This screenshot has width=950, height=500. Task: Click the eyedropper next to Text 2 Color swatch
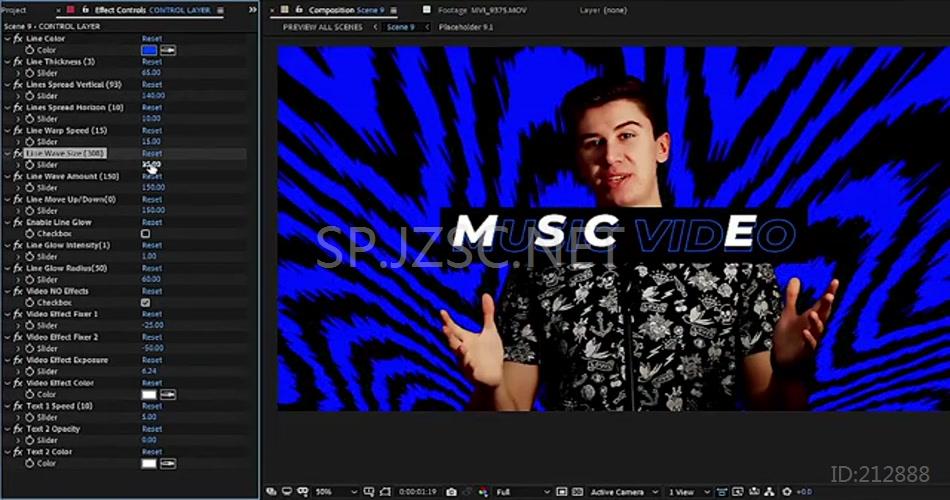[168, 464]
